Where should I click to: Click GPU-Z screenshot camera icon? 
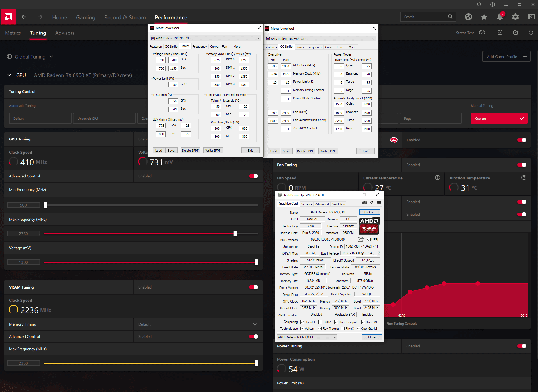click(x=364, y=202)
